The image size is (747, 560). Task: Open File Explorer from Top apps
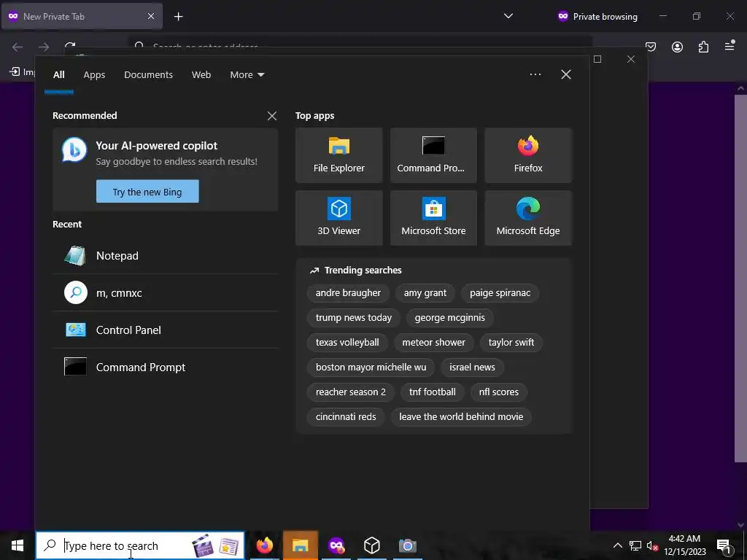click(x=338, y=155)
